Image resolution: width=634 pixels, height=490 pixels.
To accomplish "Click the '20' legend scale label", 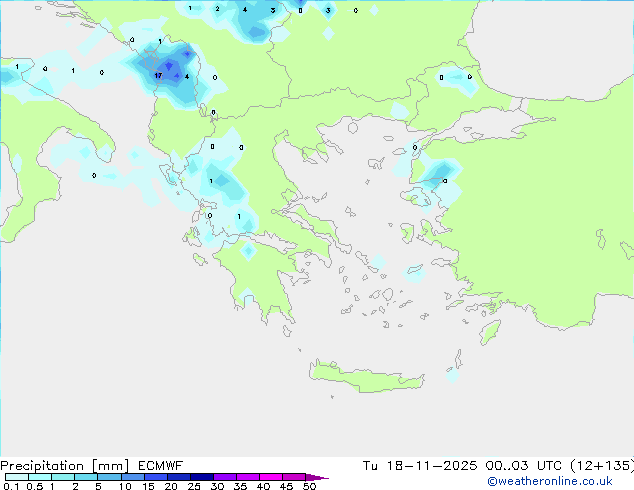I will click(171, 486).
